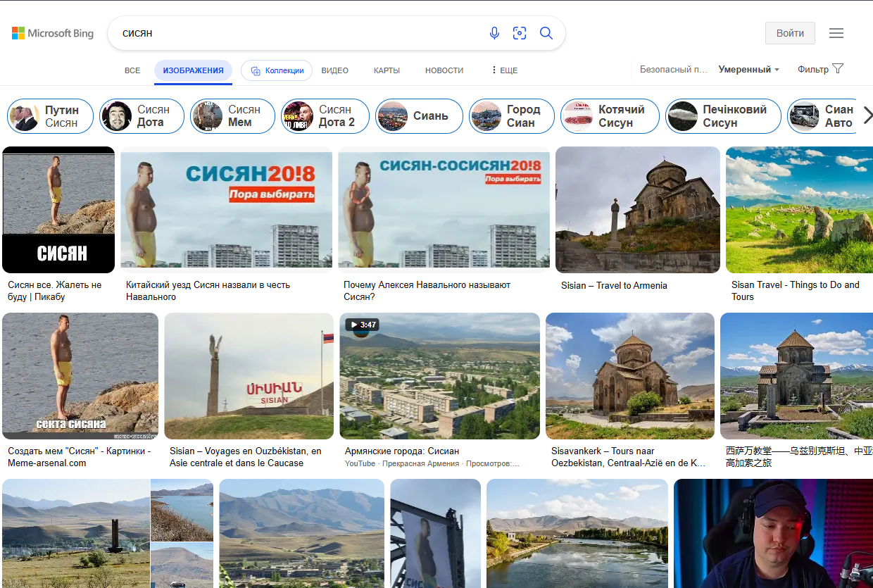Viewport: 873px width, 588px height.
Task: Click the 'Безопасный п...' label text
Action: [x=674, y=70]
